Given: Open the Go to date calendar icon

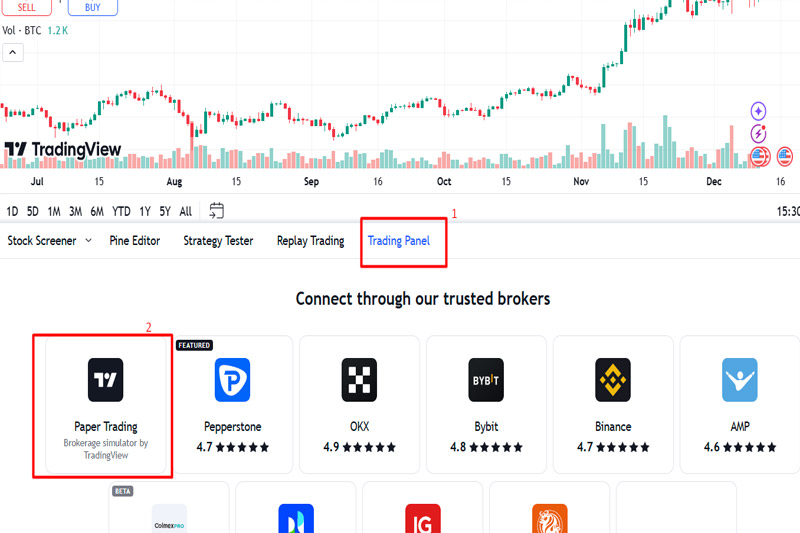Looking at the screenshot, I should coord(217,211).
